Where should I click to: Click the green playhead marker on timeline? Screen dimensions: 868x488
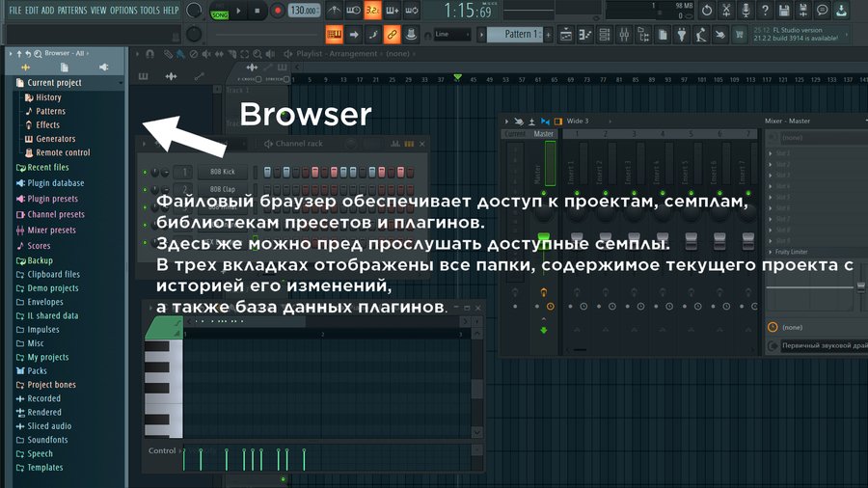click(457, 77)
